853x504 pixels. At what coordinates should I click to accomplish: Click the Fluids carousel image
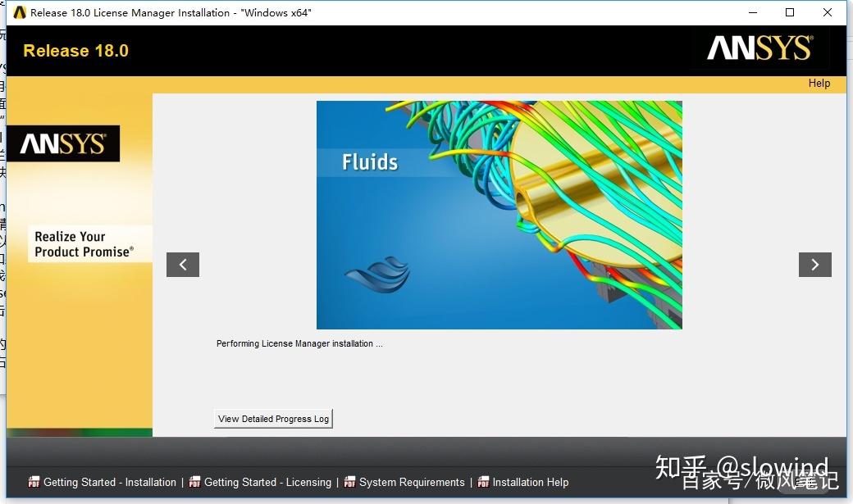[x=499, y=213]
